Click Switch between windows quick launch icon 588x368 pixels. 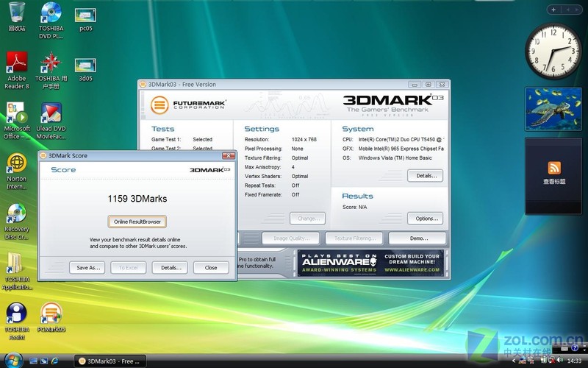click(44, 361)
